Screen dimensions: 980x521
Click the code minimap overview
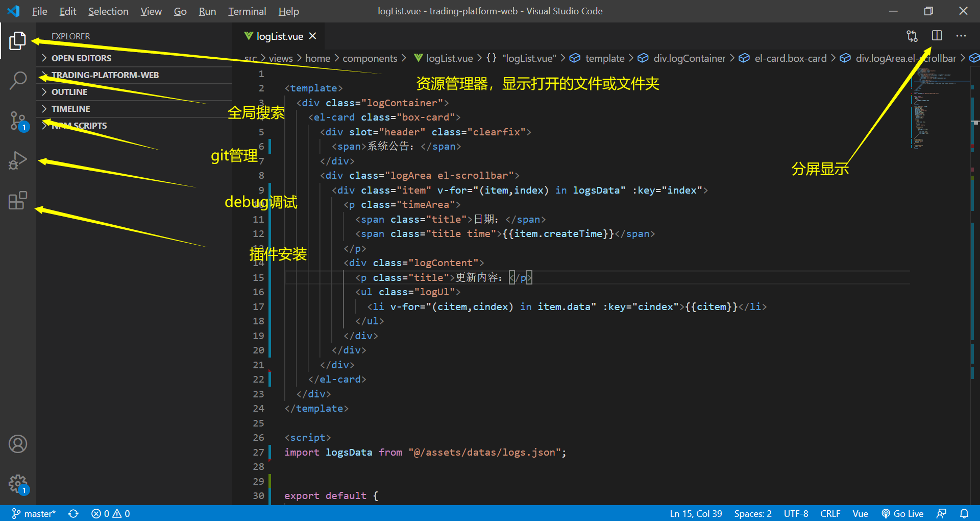tap(939, 109)
